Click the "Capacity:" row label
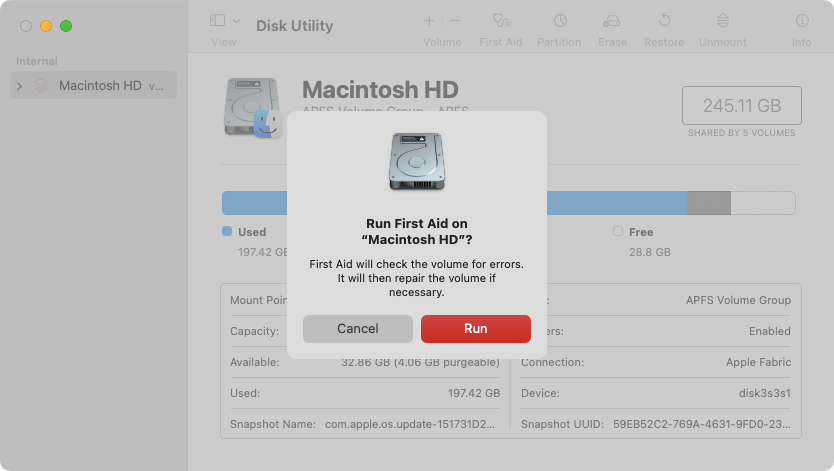Viewport: 834px width, 471px height. click(x=254, y=331)
